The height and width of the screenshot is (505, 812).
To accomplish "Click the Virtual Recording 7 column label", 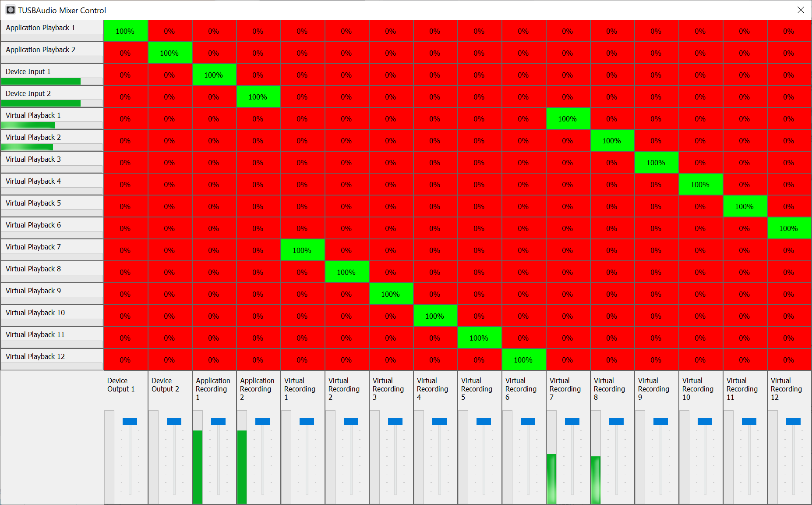I will (565, 389).
